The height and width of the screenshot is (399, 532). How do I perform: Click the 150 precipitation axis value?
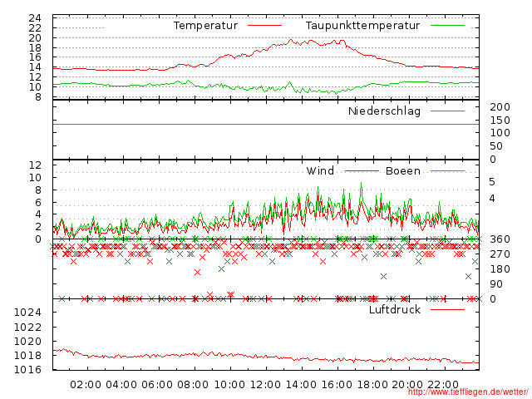[500, 120]
